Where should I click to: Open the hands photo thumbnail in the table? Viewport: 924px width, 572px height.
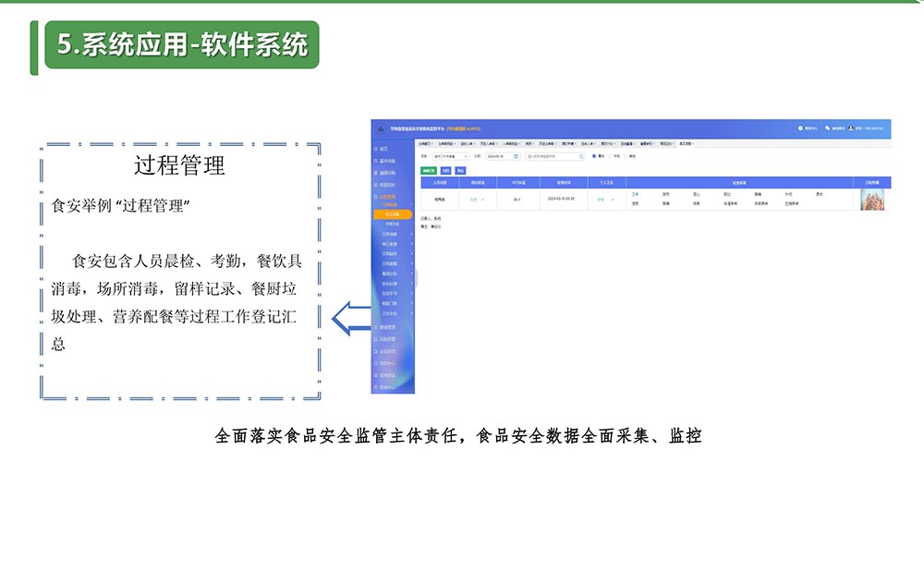[x=871, y=200]
